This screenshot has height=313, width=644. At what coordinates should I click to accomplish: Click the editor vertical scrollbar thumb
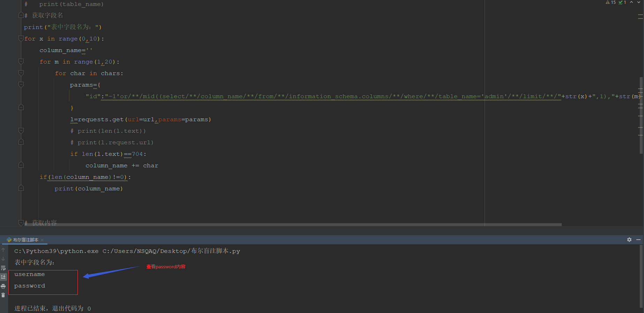click(x=641, y=115)
